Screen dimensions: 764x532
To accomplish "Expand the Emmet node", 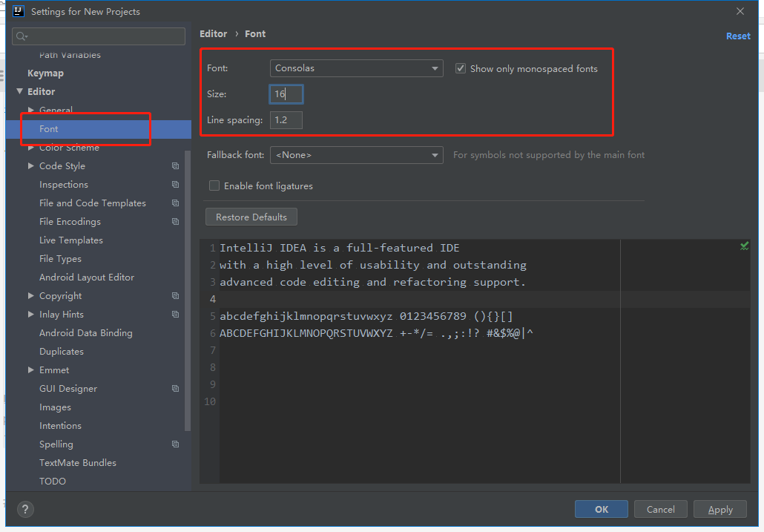I will (31, 370).
